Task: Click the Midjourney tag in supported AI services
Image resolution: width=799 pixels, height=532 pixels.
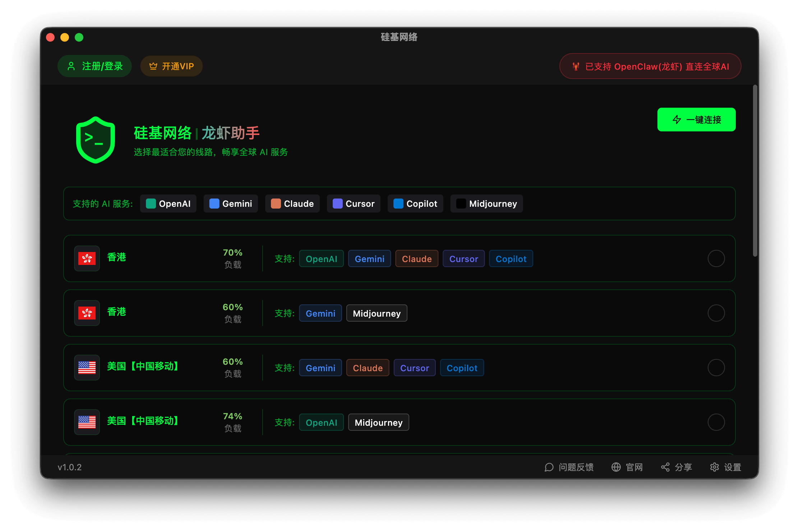Action: tap(486, 204)
